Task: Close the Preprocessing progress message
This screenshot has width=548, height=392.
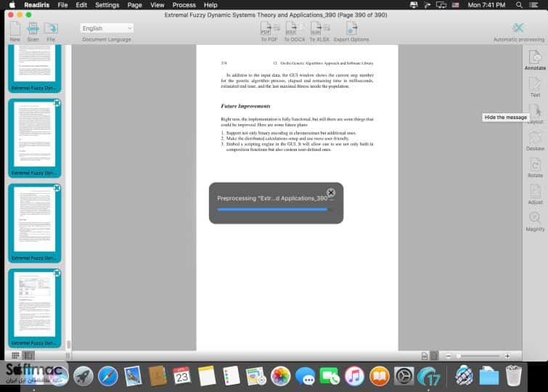Action: tap(331, 192)
